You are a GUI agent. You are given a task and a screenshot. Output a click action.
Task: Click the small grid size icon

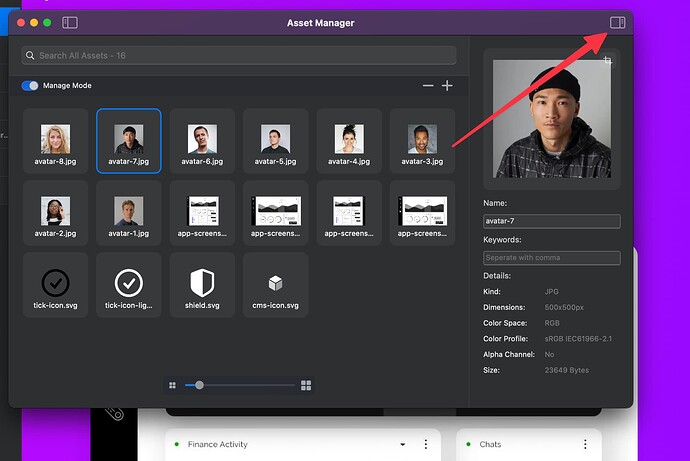tap(173, 385)
